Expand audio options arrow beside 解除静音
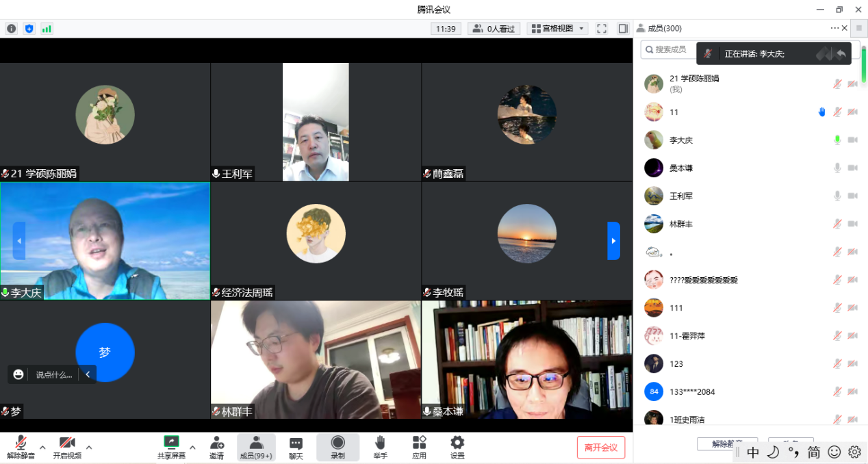The height and width of the screenshot is (464, 868). pos(42,448)
